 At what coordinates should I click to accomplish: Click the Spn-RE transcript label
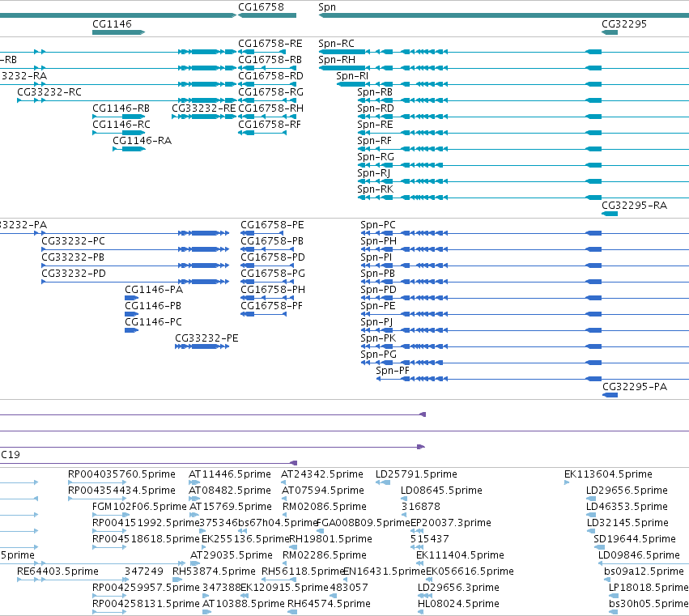(375, 125)
